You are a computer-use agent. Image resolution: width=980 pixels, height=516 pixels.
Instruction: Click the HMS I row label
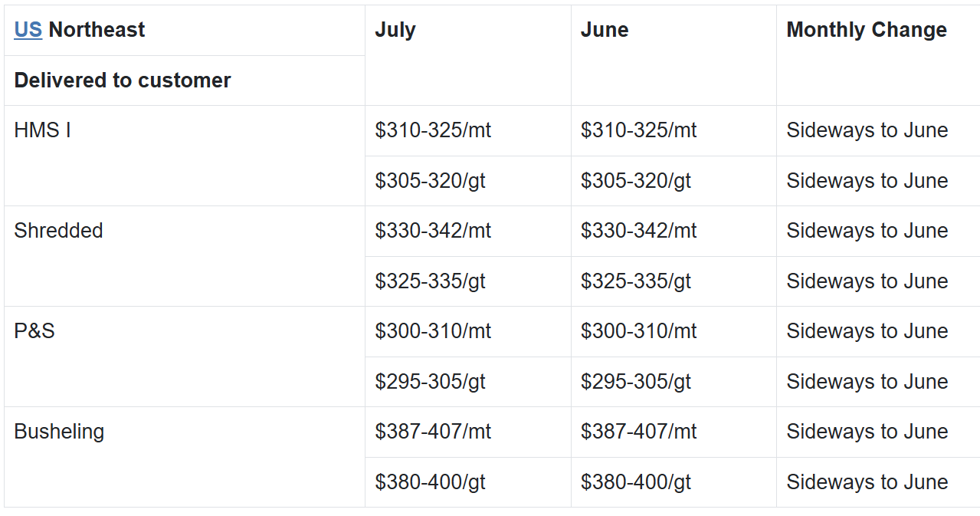tap(42, 130)
